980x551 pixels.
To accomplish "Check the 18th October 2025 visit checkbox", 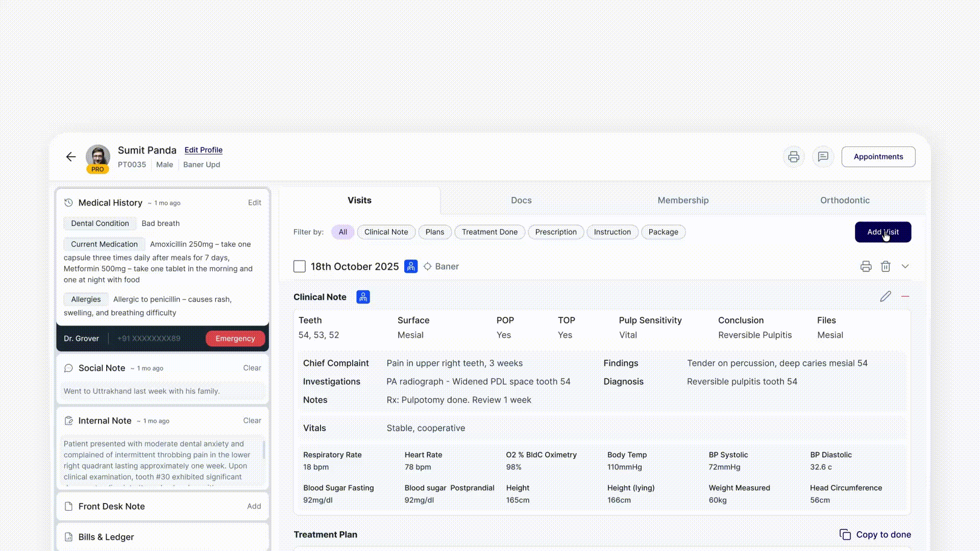I will point(299,266).
